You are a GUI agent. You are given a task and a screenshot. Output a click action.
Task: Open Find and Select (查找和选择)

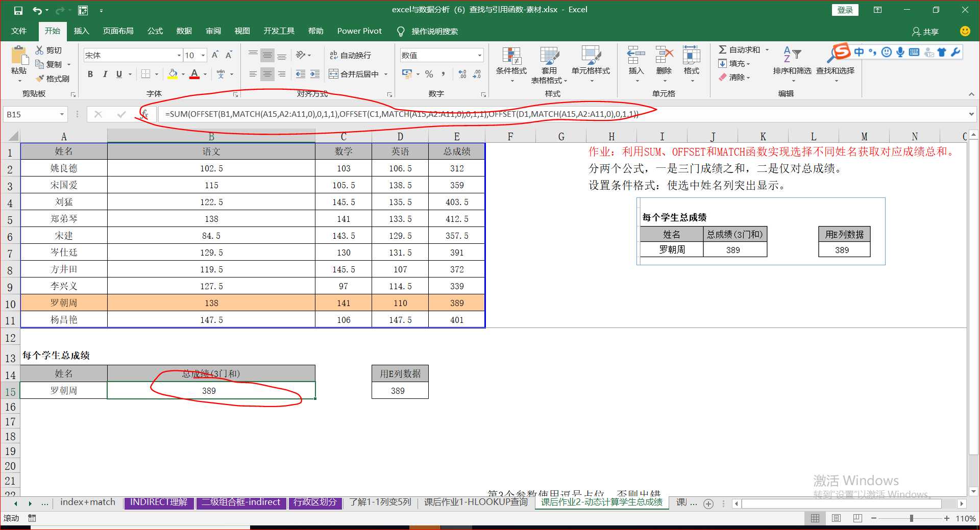click(x=835, y=64)
